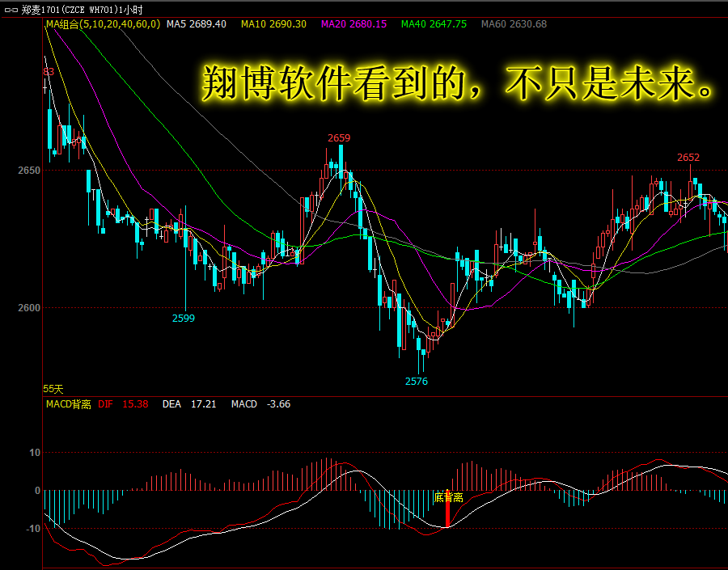
Task: Select the MA10 2690.30 value
Action: click(274, 24)
